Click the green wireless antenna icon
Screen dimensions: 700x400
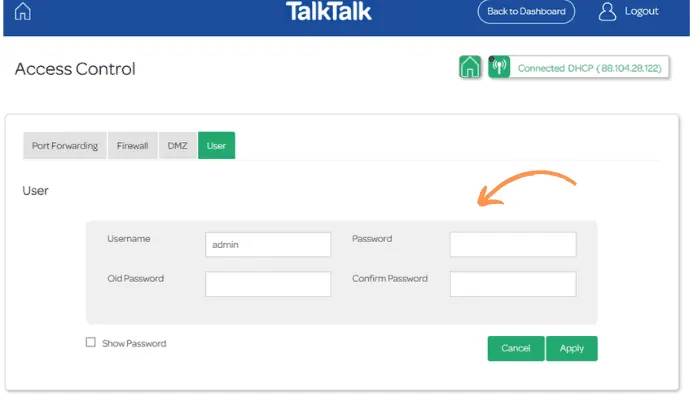pyautogui.click(x=499, y=67)
